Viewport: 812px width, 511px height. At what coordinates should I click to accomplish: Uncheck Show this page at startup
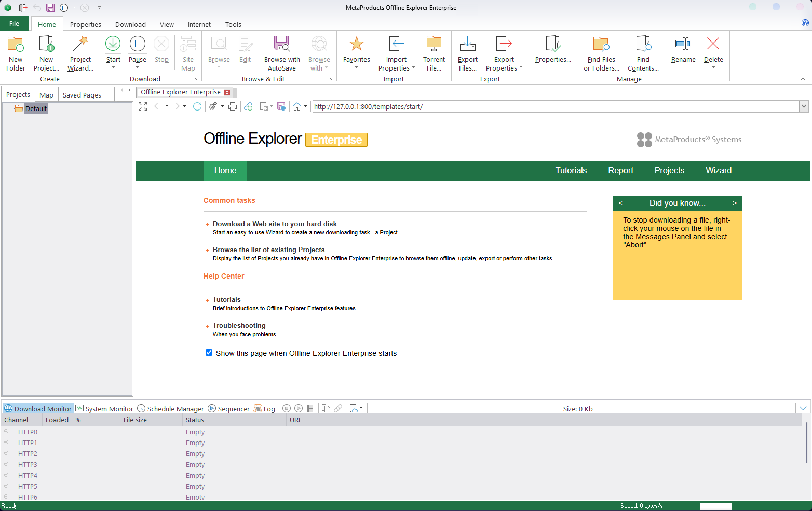pos(209,353)
